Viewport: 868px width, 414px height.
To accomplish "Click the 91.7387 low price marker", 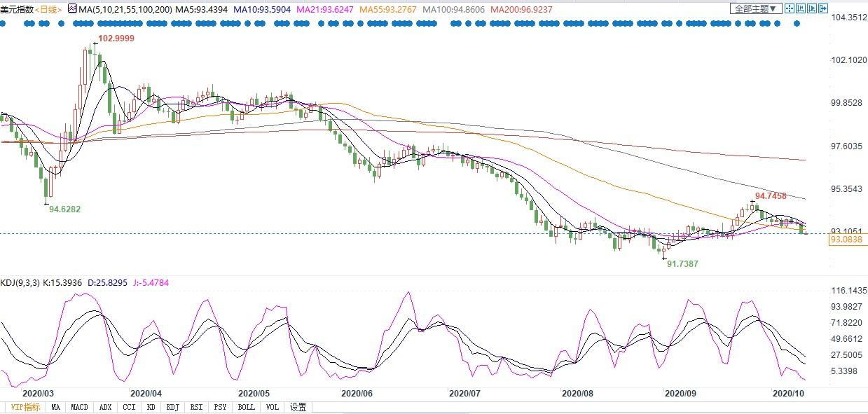I will [682, 264].
